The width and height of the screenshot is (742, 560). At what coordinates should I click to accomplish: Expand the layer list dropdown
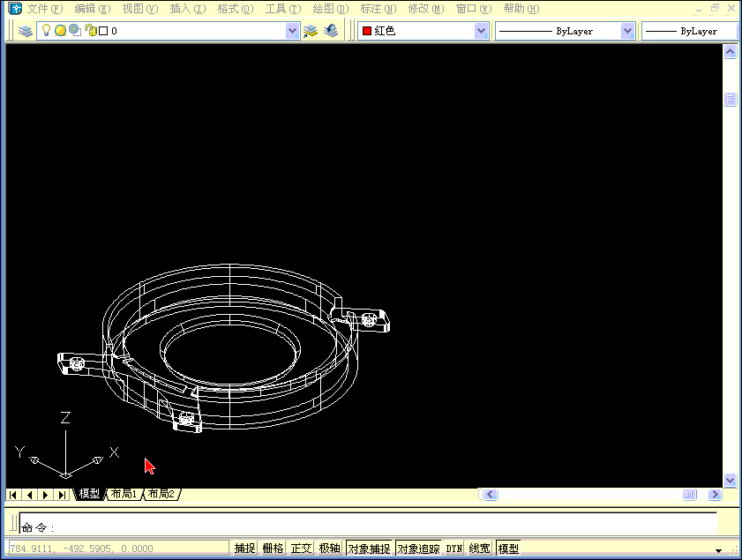(292, 31)
